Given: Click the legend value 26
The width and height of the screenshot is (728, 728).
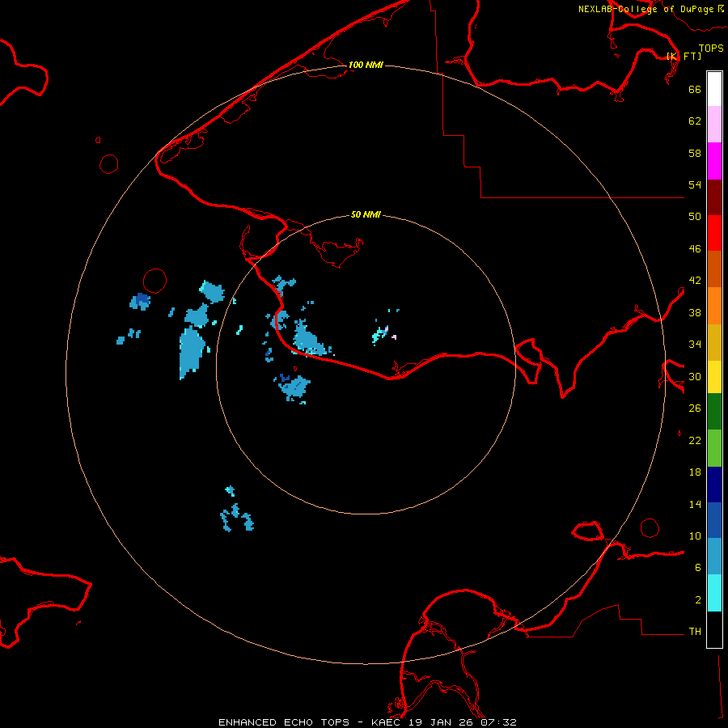Looking at the screenshot, I should click(695, 408).
